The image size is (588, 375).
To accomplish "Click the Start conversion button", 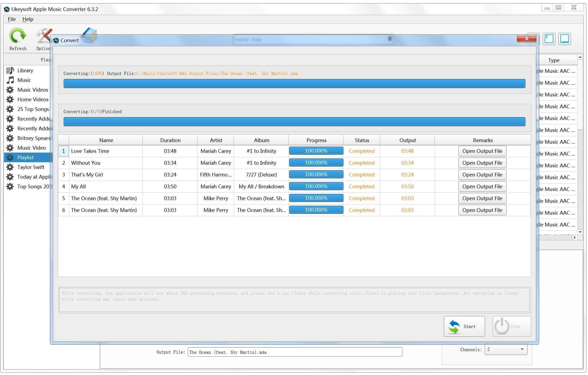I will [x=464, y=326].
